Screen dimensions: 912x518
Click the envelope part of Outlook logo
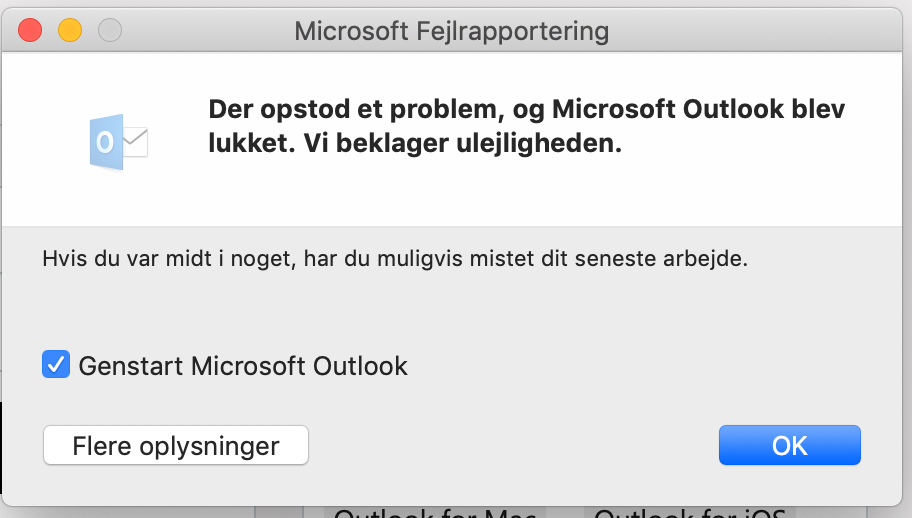click(134, 143)
